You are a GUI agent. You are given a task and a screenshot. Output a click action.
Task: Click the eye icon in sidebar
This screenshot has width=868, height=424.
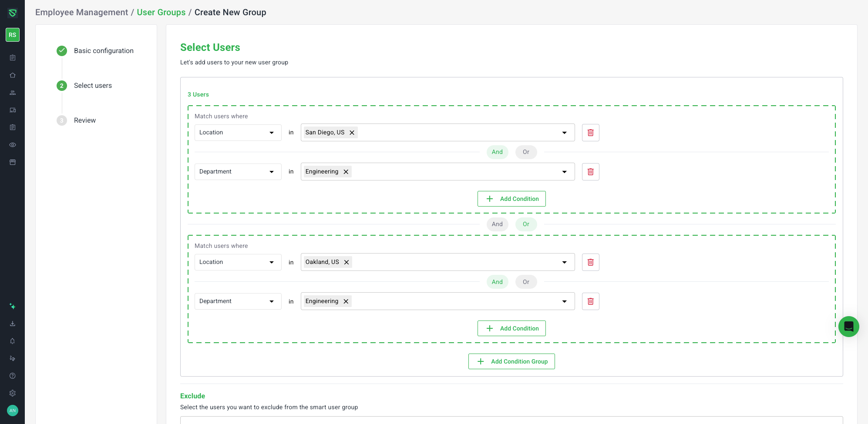pos(13,145)
